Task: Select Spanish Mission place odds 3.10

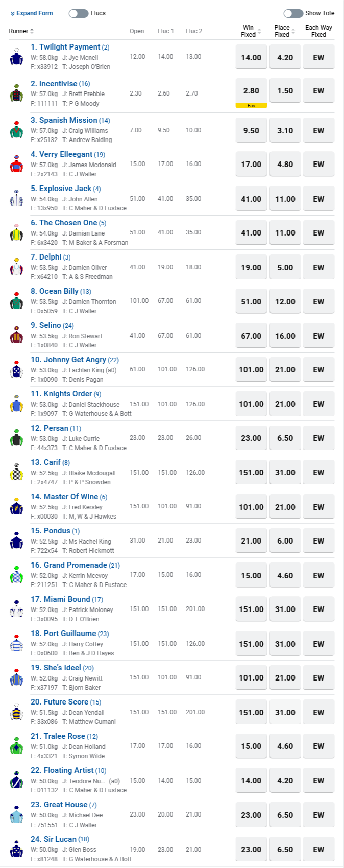Action: [x=285, y=130]
